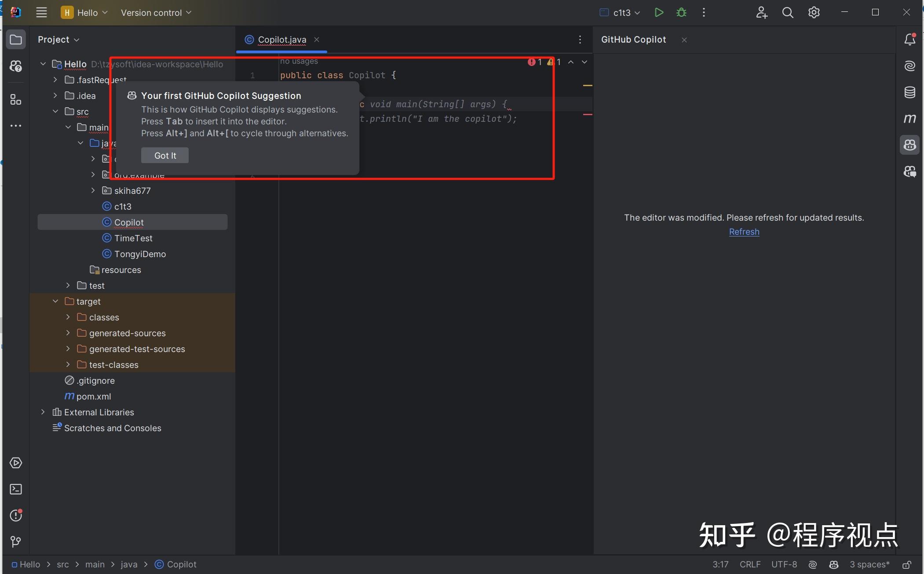Open the Database tool window

(909, 92)
